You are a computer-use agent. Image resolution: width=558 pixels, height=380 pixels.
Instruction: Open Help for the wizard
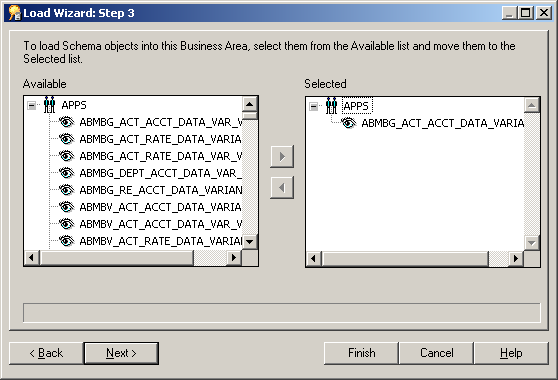coord(511,353)
